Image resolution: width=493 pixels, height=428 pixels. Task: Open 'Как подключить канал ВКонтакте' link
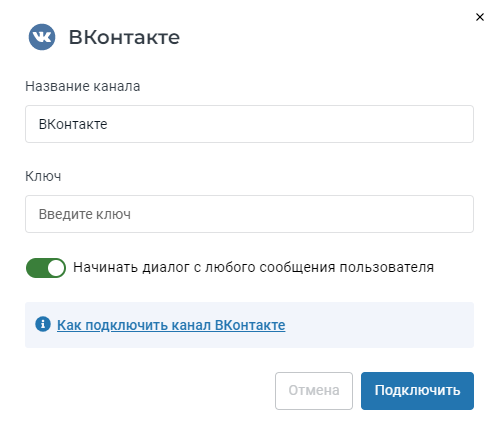[x=171, y=325]
